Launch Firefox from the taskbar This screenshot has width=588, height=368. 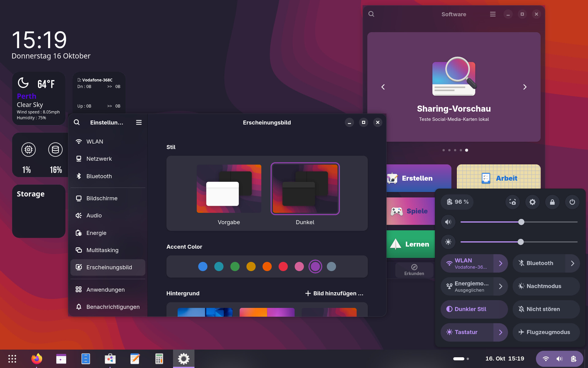click(x=36, y=358)
